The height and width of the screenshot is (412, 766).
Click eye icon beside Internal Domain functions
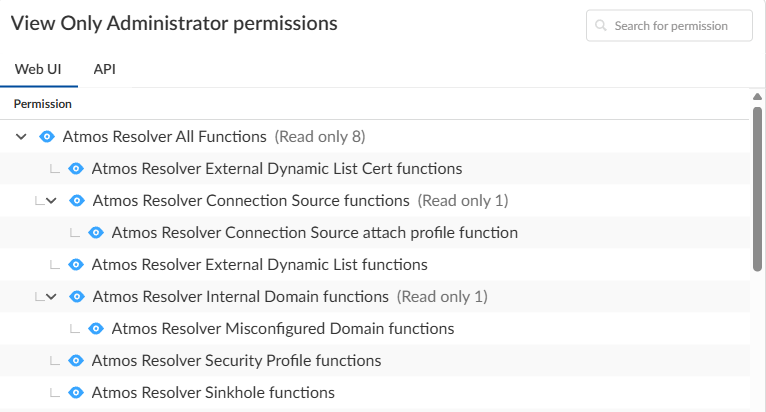[x=76, y=297]
